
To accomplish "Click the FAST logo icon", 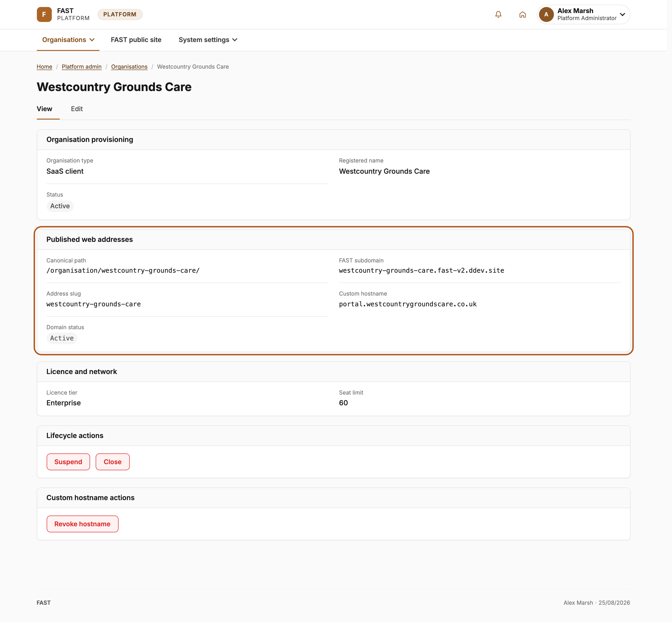I will [44, 14].
